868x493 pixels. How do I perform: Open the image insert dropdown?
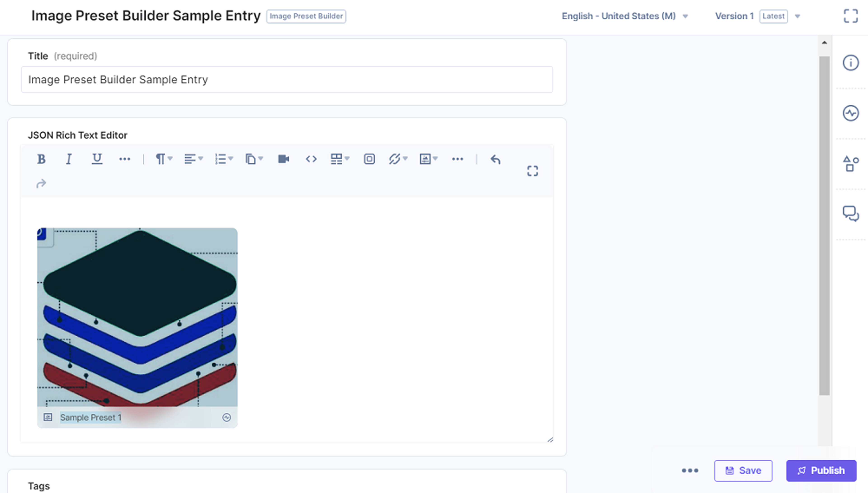coord(428,159)
